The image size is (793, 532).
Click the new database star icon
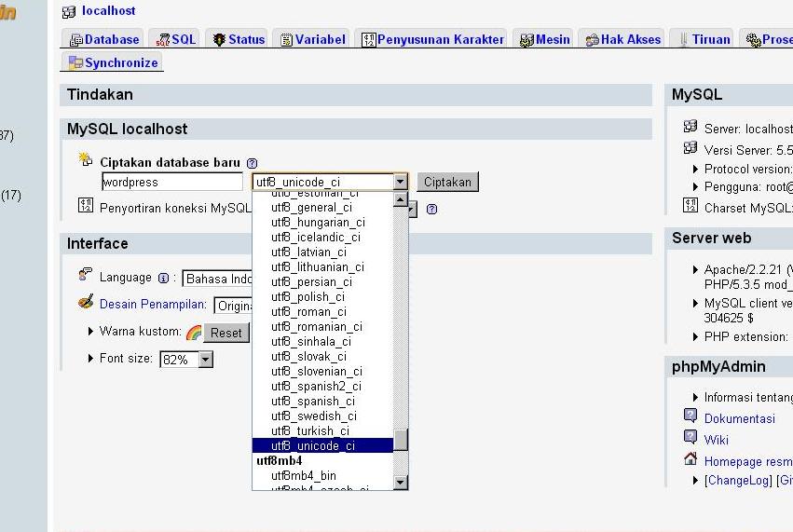click(x=86, y=159)
